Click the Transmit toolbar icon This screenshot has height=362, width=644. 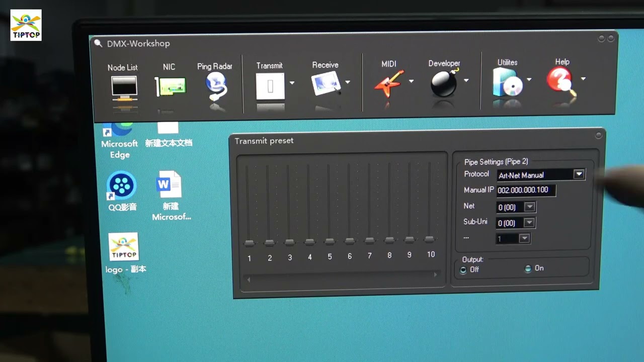point(270,86)
